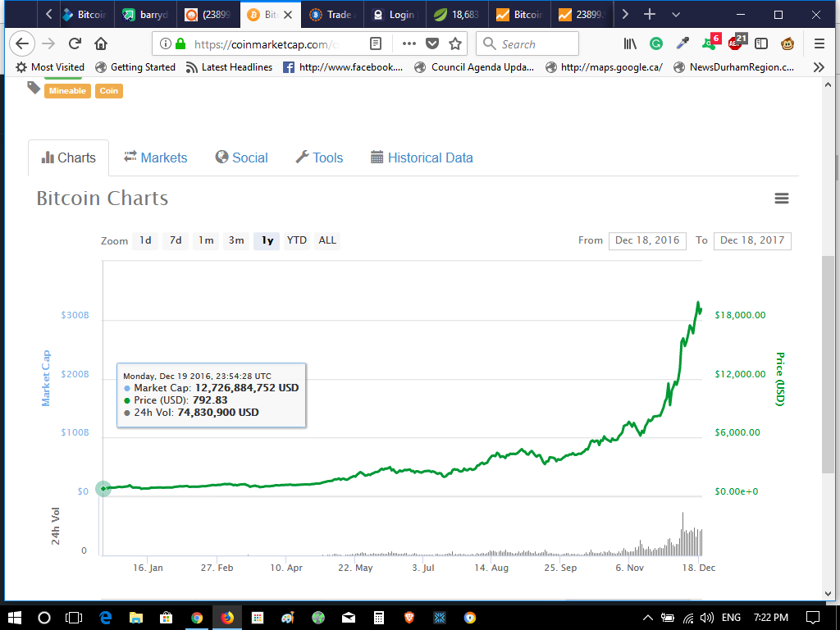Image resolution: width=840 pixels, height=630 pixels.
Task: Save page to Pocket icon
Action: click(x=432, y=44)
